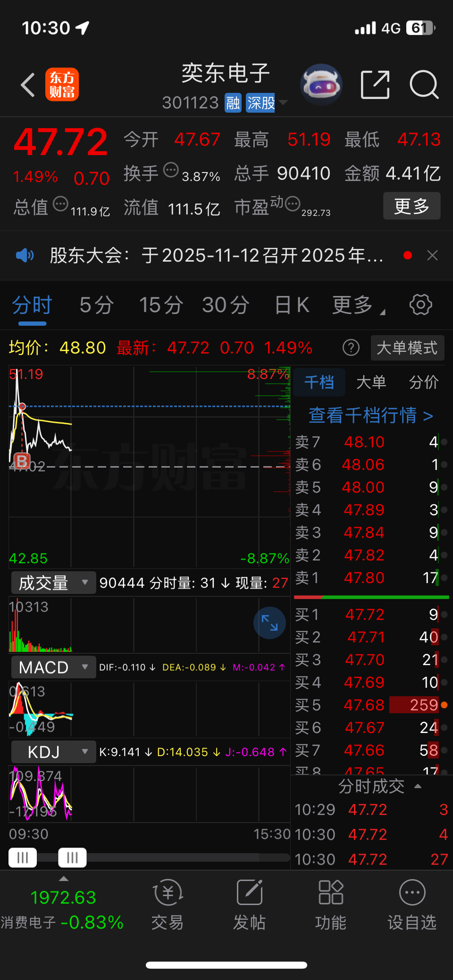Switch to the 分时 tab
This screenshot has width=453, height=980.
[32, 305]
